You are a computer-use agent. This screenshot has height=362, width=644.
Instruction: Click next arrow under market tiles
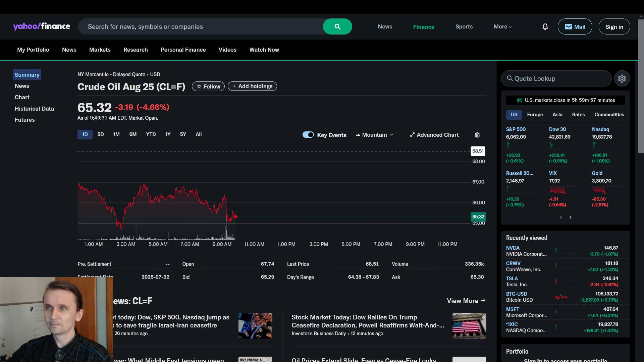(570, 217)
